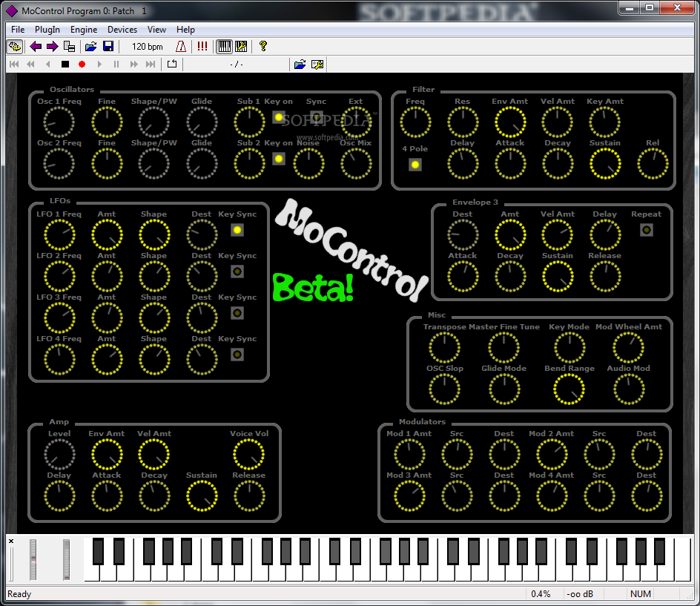Image resolution: width=700 pixels, height=606 pixels.
Task: Start recording with the red circle button
Action: [x=82, y=65]
